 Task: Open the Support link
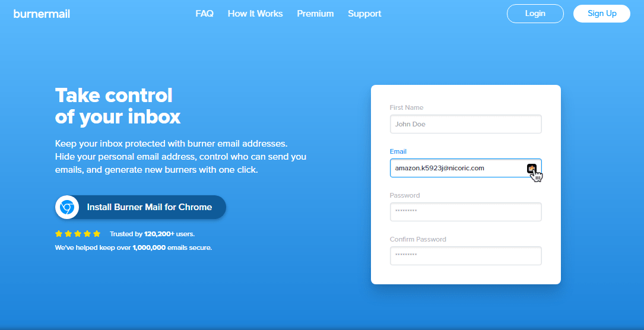[364, 14]
